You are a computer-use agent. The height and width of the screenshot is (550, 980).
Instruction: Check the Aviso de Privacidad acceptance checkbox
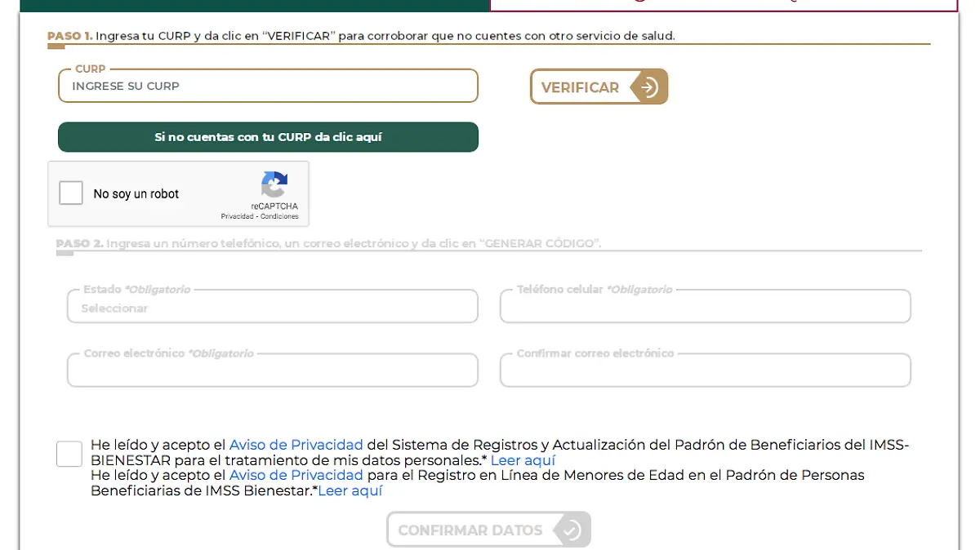pos(69,455)
